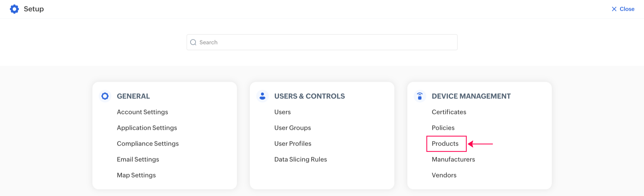This screenshot has height=196, width=644.
Task: Click the General section gear icon
Action: point(105,96)
